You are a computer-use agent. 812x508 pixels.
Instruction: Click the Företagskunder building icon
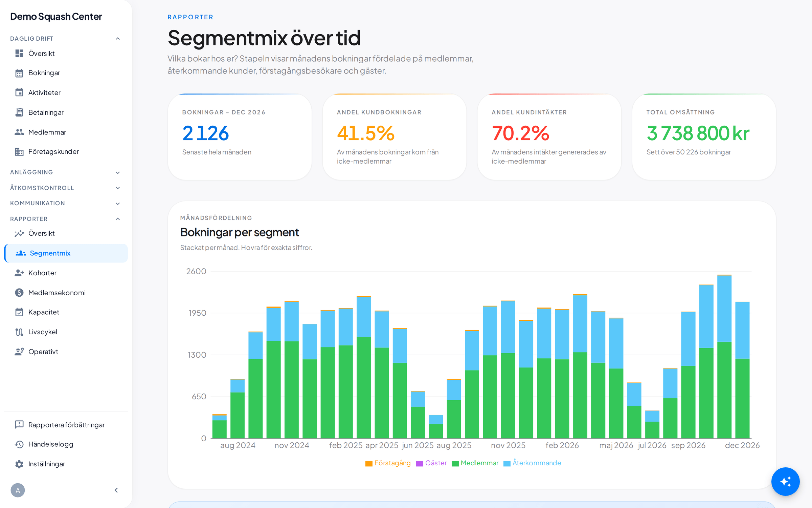click(19, 152)
